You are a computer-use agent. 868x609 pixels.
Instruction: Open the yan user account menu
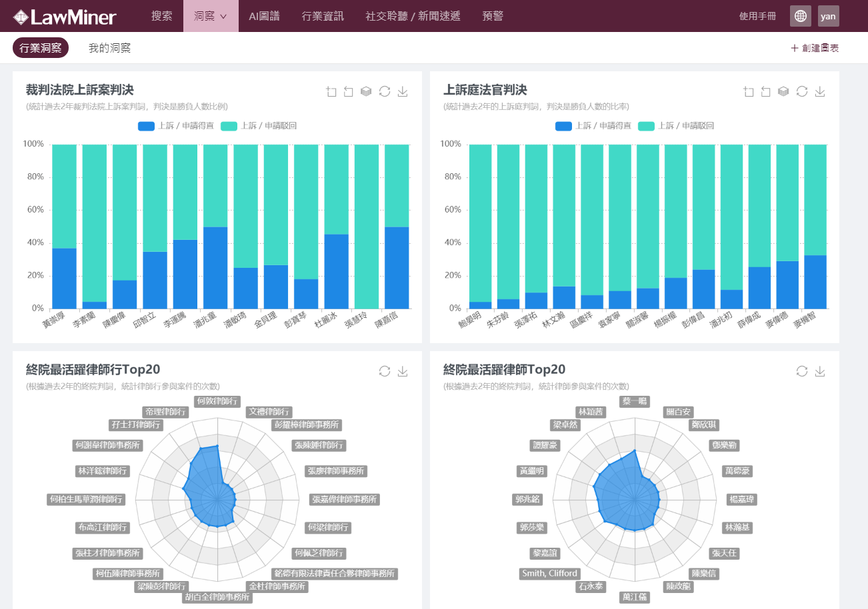click(828, 16)
